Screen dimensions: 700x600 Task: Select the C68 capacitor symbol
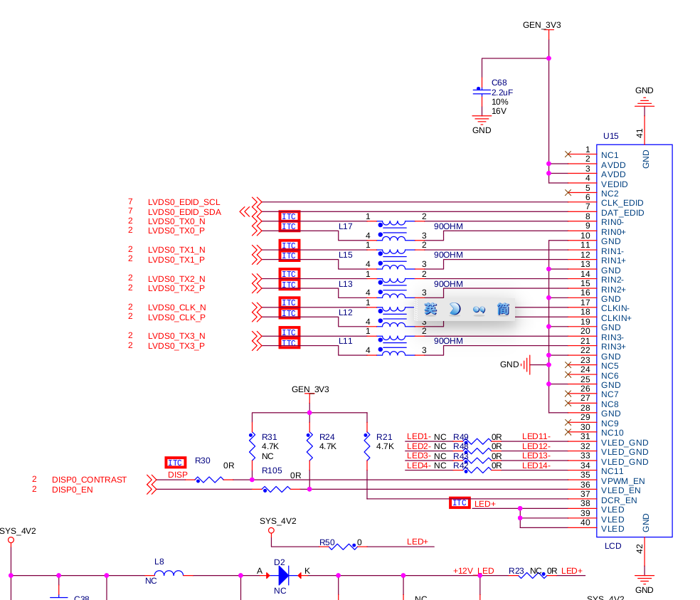point(482,92)
